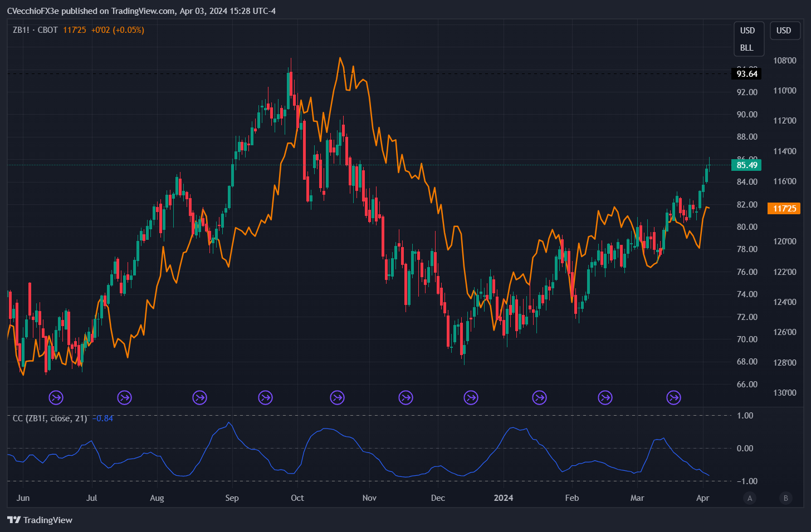Click the contract rollover arrow icon above Jun
811x532 pixels.
point(55,397)
